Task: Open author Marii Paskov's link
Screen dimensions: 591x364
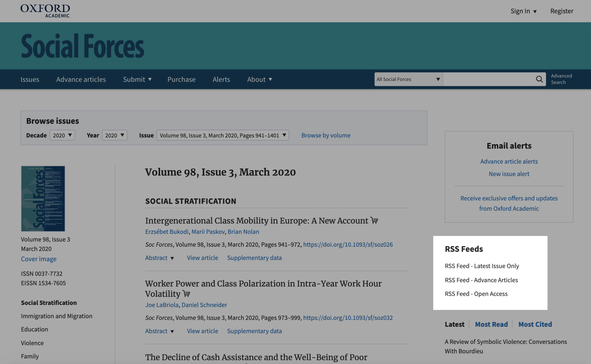Action: [208, 232]
